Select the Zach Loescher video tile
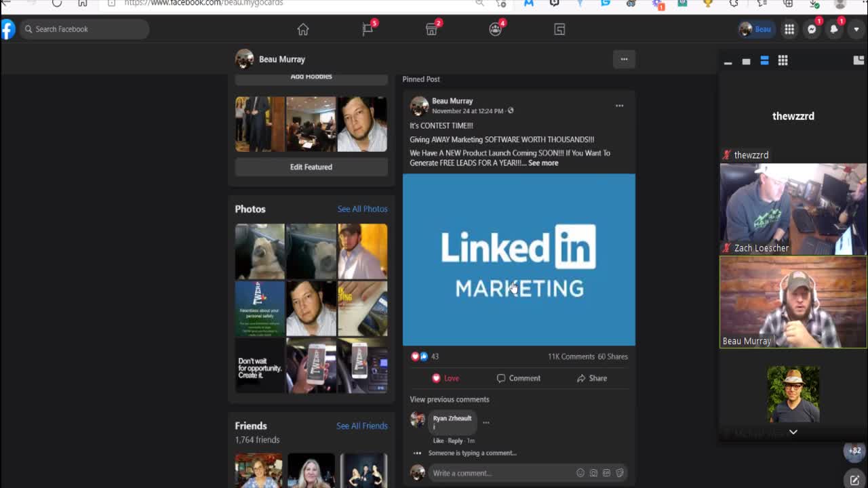 [793, 209]
